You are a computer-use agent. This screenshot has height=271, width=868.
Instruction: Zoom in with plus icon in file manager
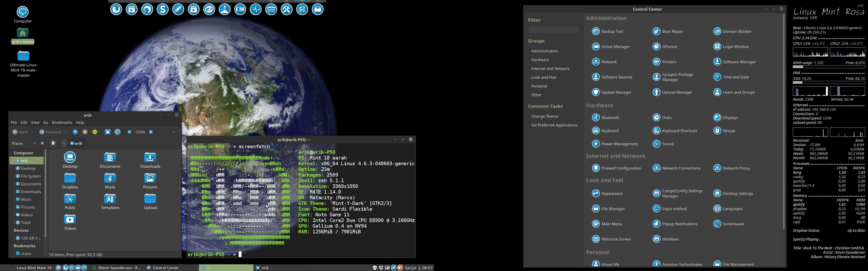coord(151,132)
